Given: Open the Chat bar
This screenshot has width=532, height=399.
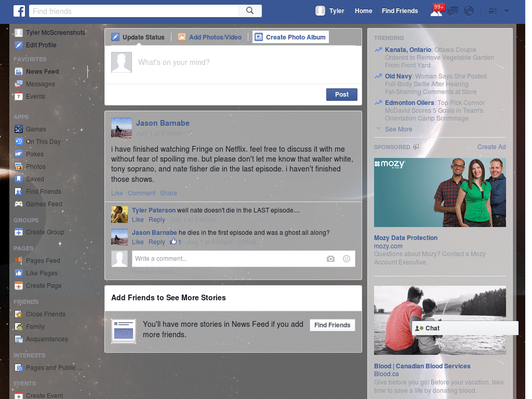Looking at the screenshot, I should 465,328.
